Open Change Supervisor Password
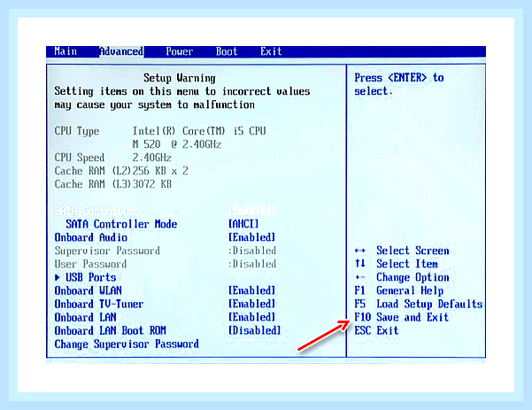The height and width of the screenshot is (410, 532). (x=127, y=344)
